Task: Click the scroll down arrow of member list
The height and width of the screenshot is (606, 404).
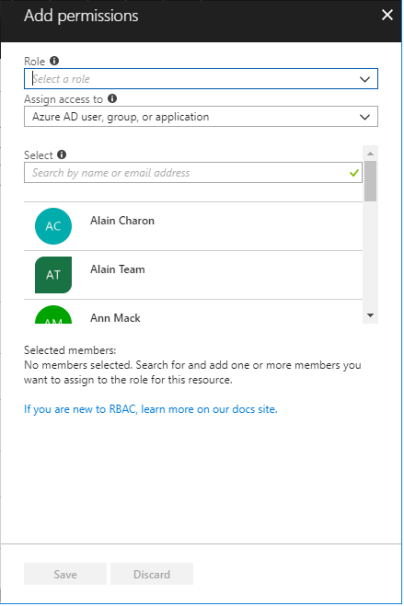Action: 370,315
